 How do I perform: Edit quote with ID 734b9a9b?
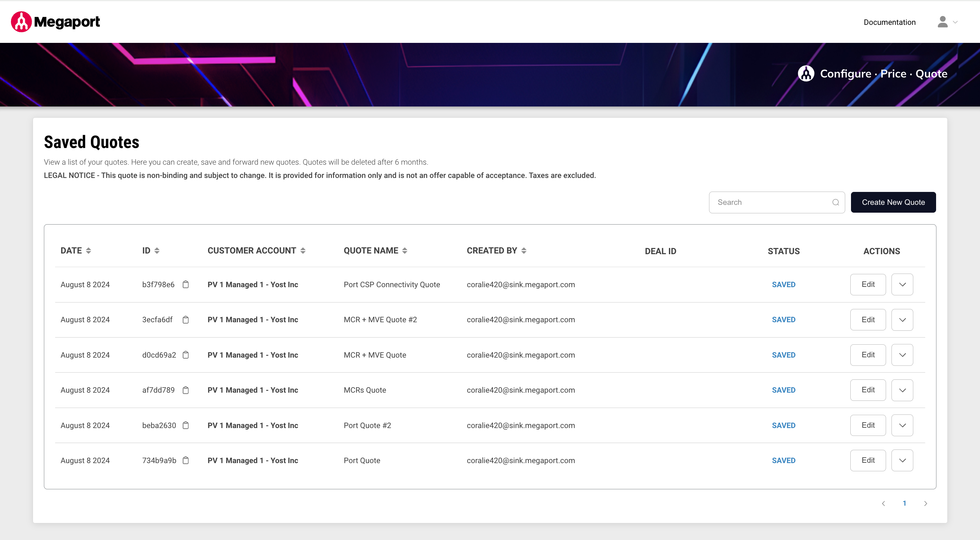(868, 460)
